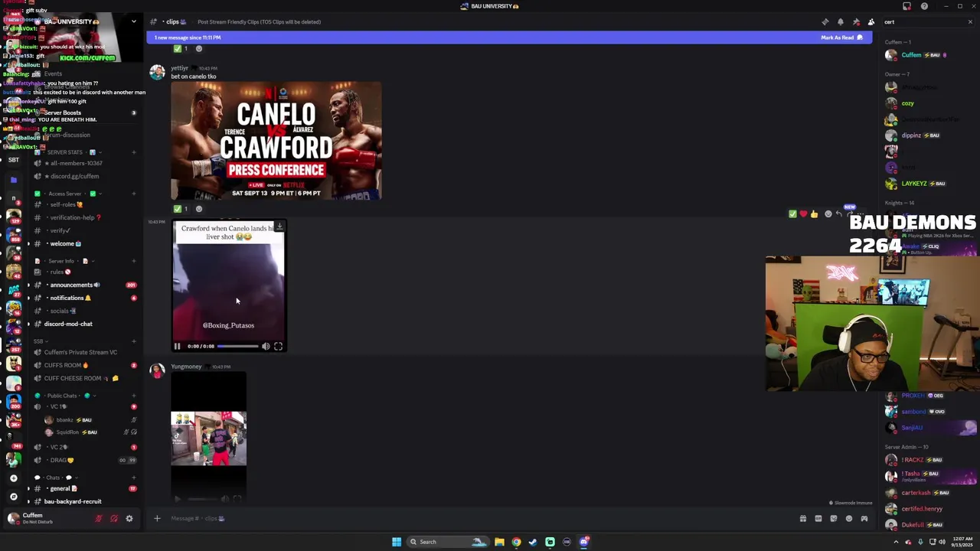Add channel to the Access Server category
The image size is (980, 551).
click(134, 194)
